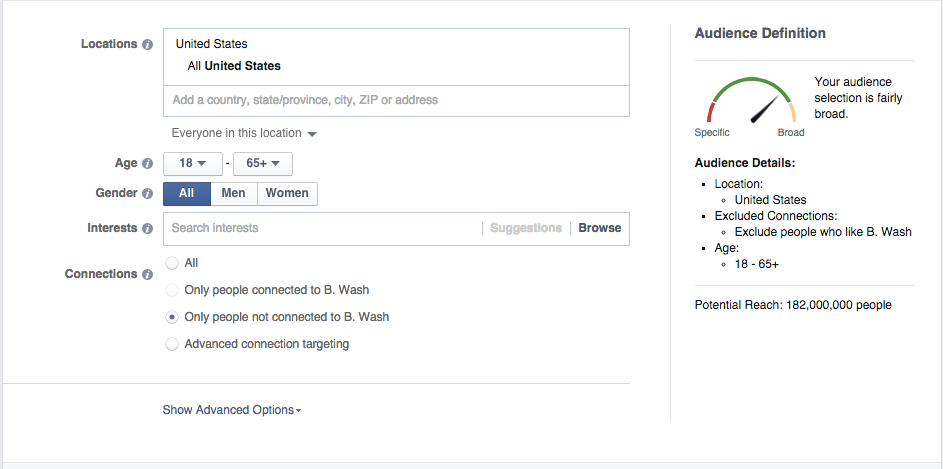Click the info icon next to Interests
The image size is (943, 469).
[148, 229]
